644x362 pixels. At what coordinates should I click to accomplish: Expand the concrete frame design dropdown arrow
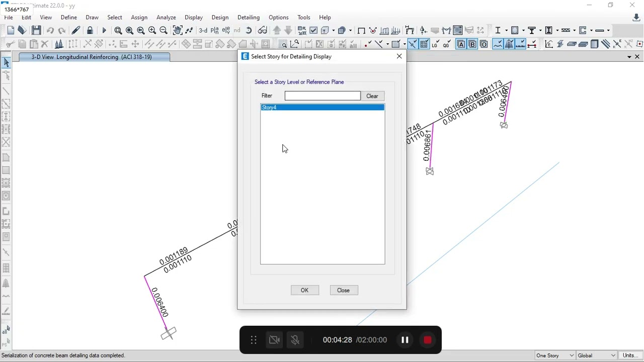click(524, 31)
